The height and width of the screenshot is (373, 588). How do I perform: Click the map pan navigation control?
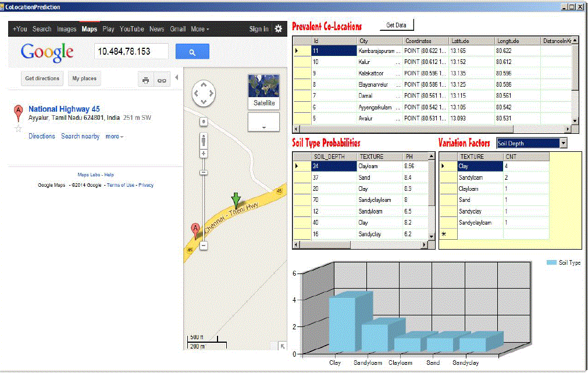point(204,93)
